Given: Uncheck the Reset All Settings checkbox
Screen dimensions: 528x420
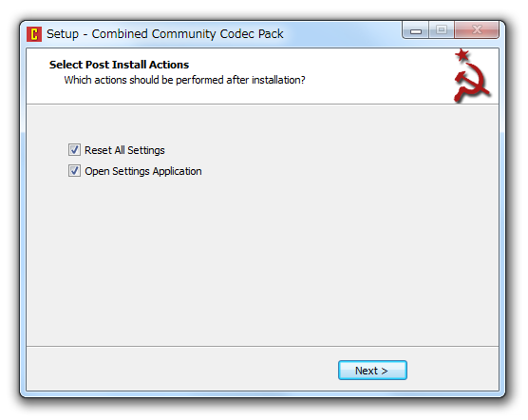Looking at the screenshot, I should pos(74,149).
